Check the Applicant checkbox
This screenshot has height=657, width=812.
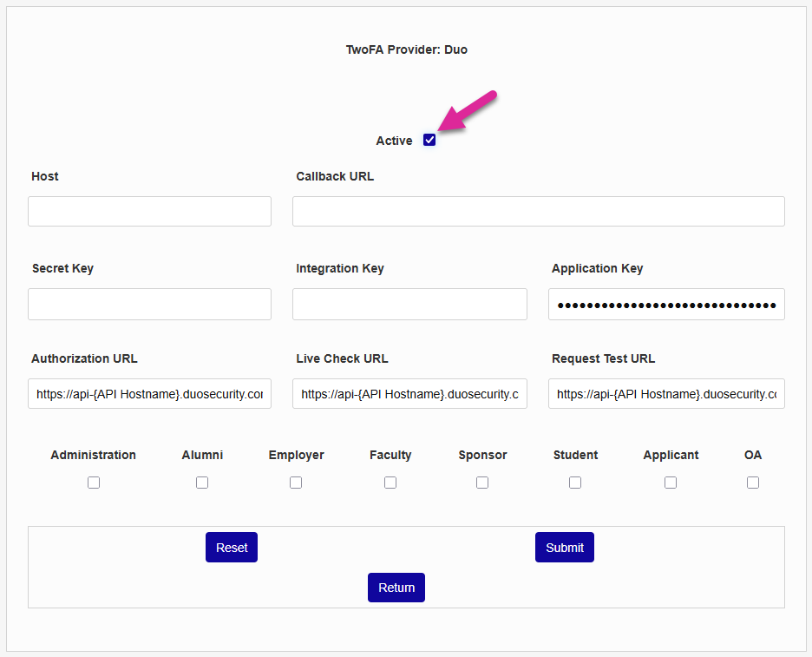tap(671, 483)
